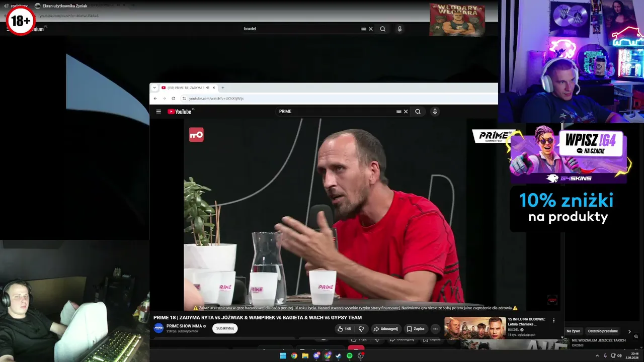Viewport: 644px width, 362px height.
Task: Open the PRIME SHOW MMA channel avatar
Action: [158, 328]
